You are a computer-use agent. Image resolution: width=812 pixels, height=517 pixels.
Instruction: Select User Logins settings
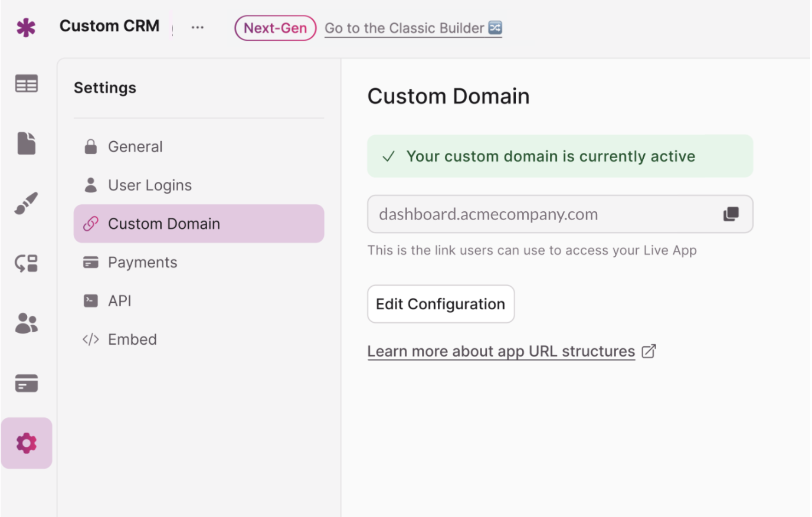[149, 185]
